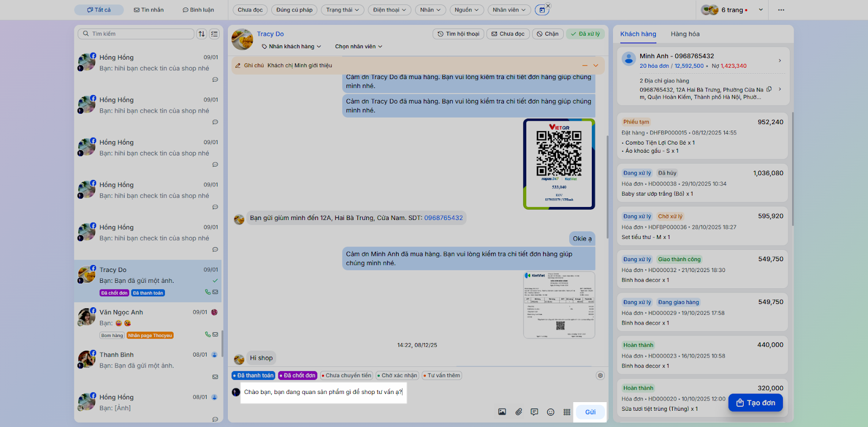
Task: Toggle the Chưa chuyển tiền tag
Action: (346, 376)
